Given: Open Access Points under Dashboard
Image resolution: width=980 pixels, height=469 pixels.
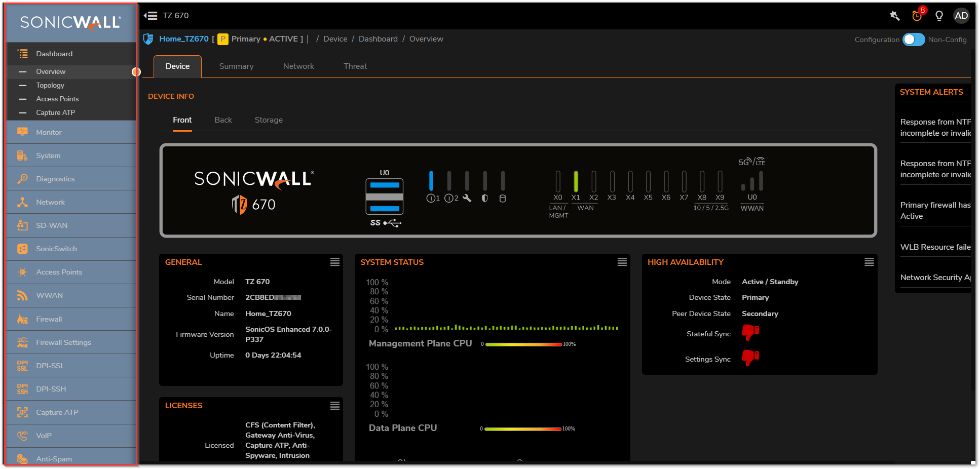Looking at the screenshot, I should [x=71, y=99].
